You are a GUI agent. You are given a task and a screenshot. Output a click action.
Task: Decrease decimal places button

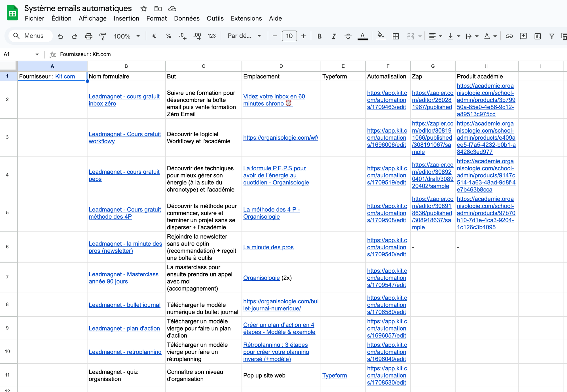[x=183, y=36]
